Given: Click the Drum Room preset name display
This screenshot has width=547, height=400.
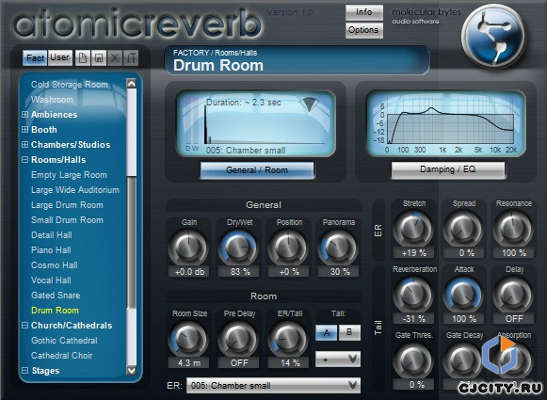Looking at the screenshot, I should click(x=297, y=60).
